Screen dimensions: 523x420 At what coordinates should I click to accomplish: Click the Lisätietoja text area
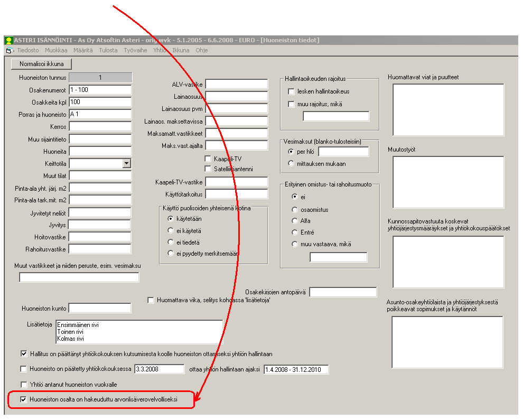[139, 332]
